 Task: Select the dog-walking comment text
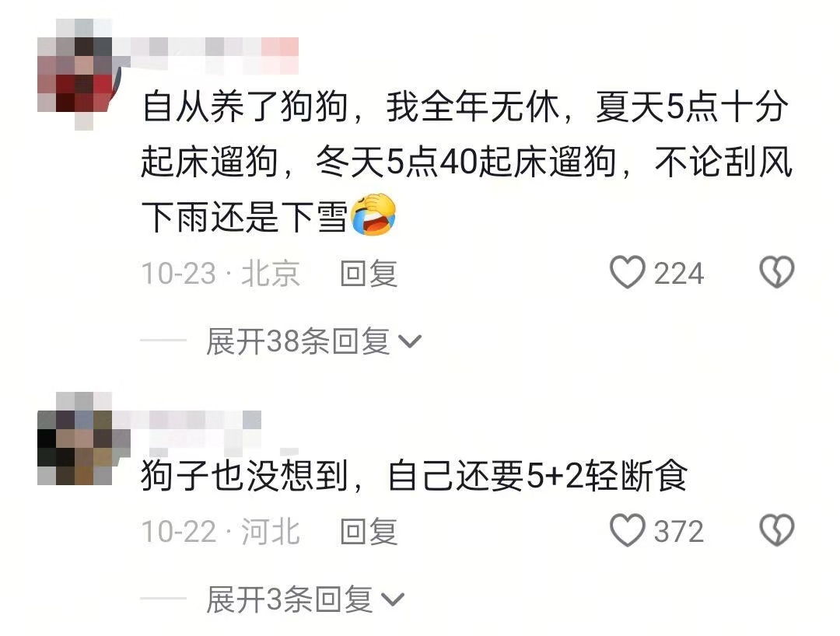(467, 161)
